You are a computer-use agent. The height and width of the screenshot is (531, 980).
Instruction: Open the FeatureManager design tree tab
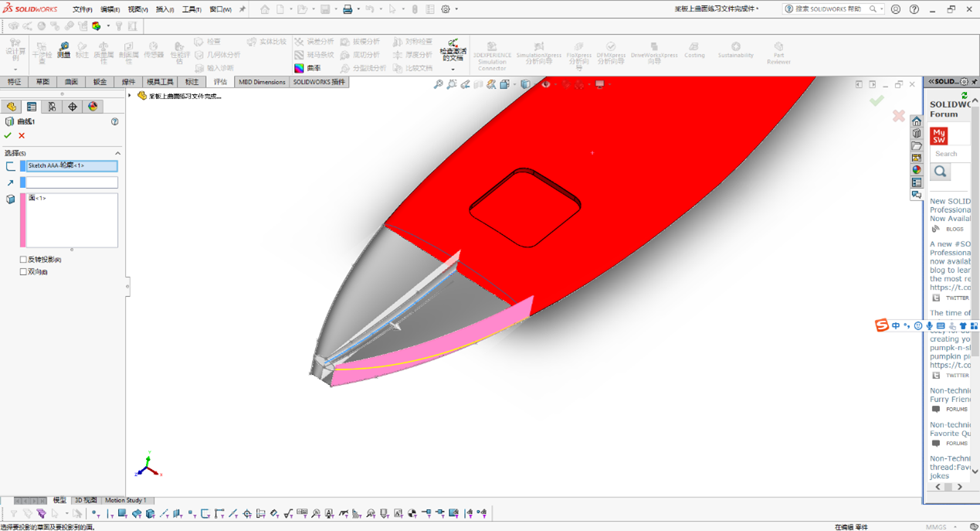tap(11, 107)
